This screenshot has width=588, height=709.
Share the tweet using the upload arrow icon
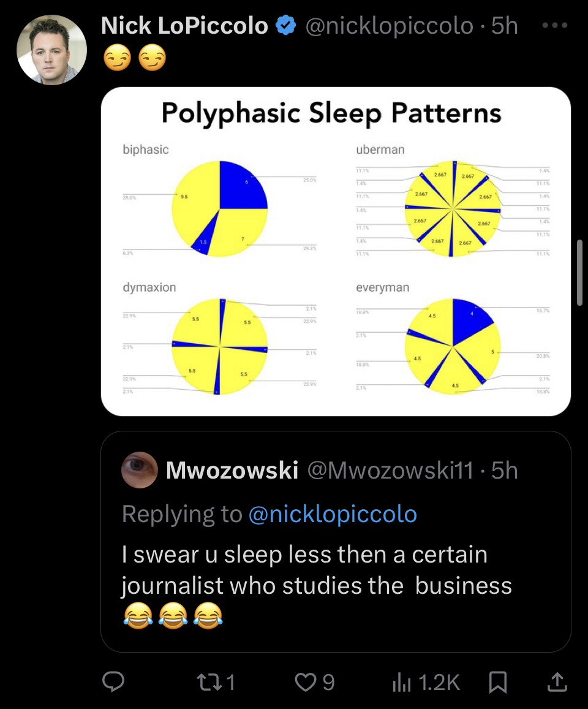click(x=557, y=682)
